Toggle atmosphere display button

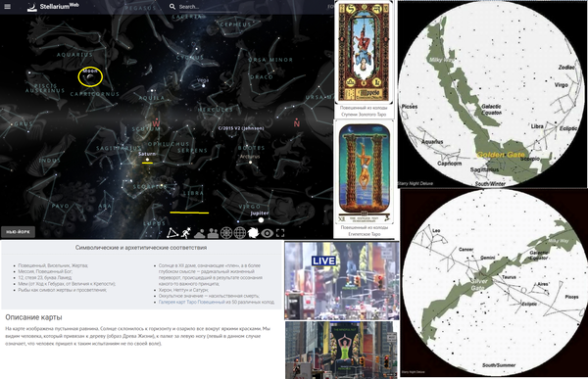point(199,233)
